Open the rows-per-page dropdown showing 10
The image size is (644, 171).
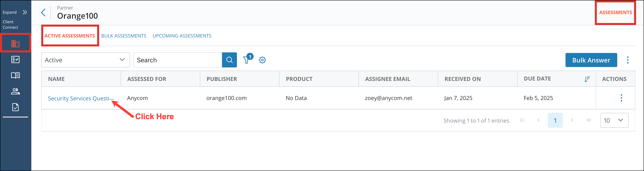[x=614, y=120]
